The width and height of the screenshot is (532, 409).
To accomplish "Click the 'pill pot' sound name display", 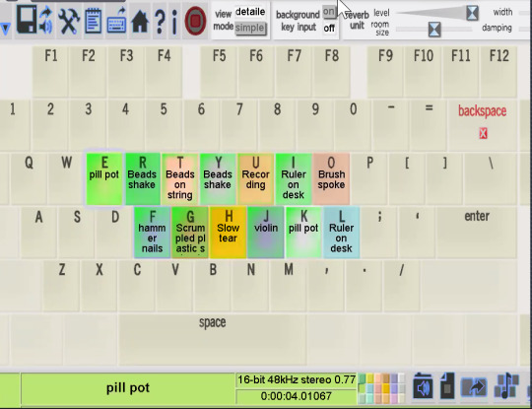I will click(x=127, y=388).
